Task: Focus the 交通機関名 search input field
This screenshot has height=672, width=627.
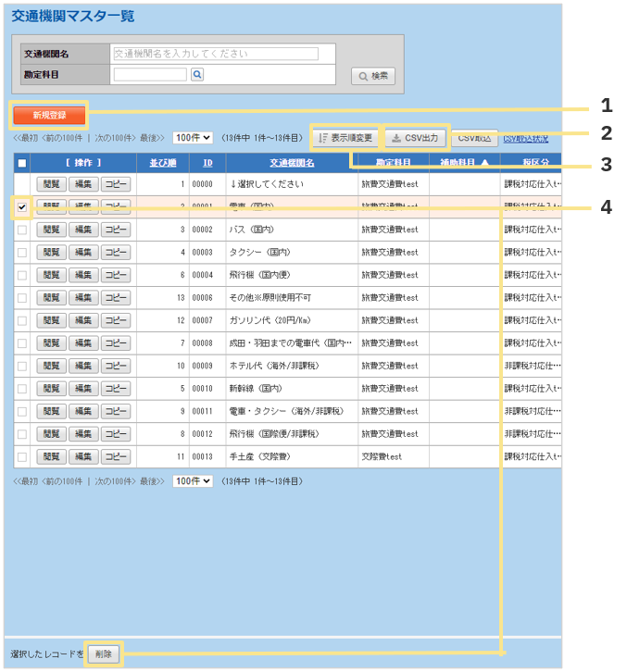Action: [x=214, y=55]
